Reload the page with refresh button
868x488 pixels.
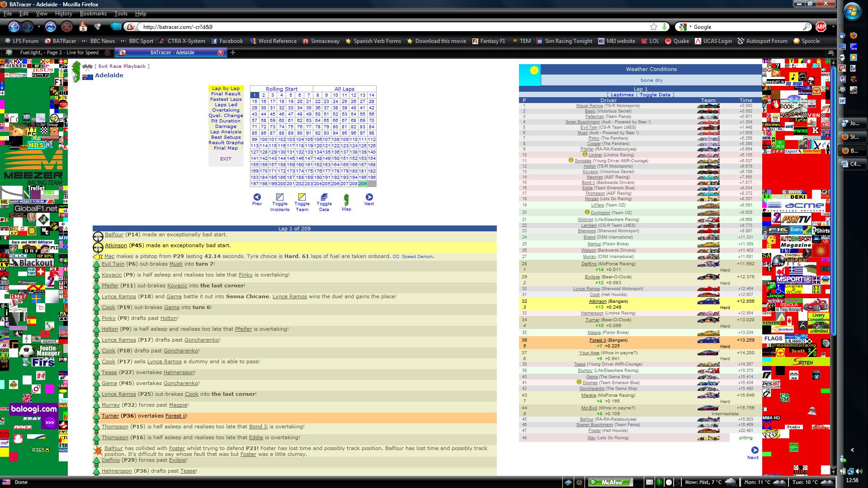50,27
